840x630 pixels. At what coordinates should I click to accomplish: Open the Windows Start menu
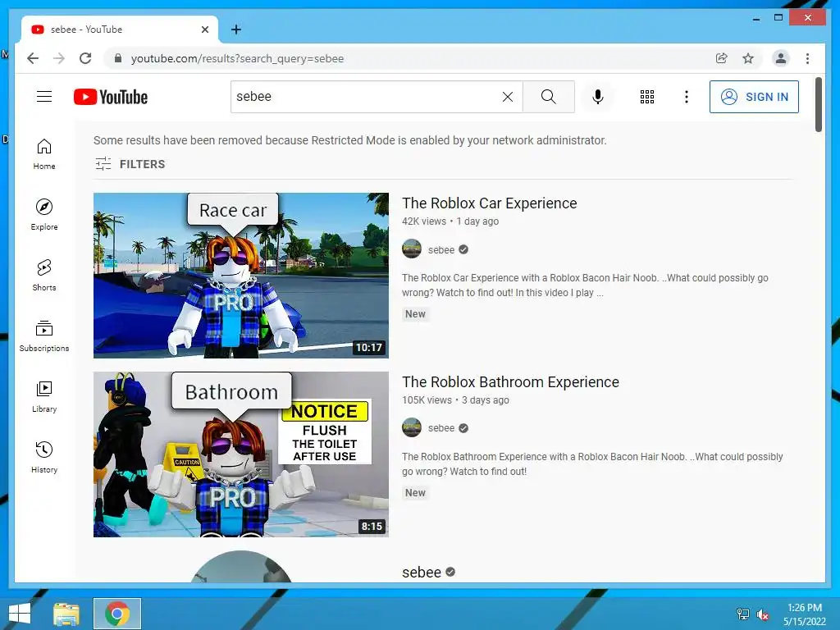(x=20, y=614)
